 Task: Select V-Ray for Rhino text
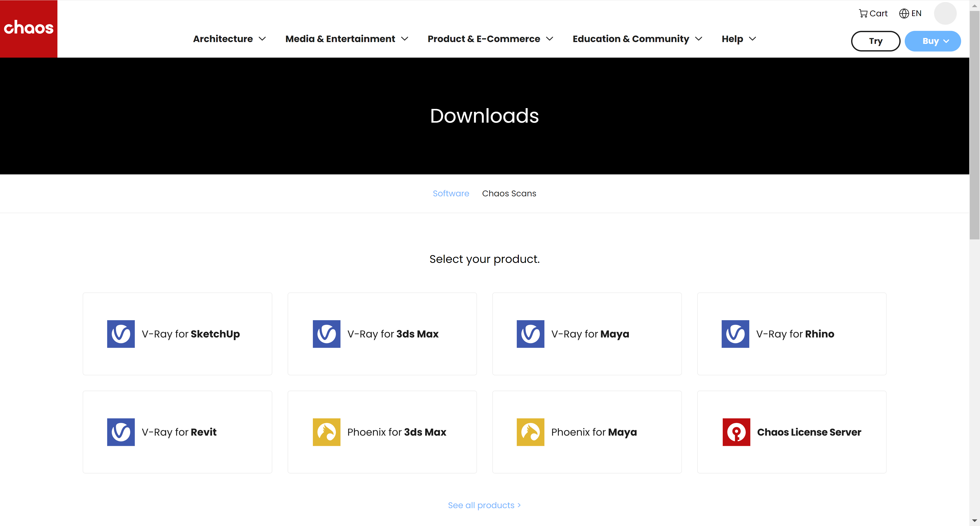795,334
